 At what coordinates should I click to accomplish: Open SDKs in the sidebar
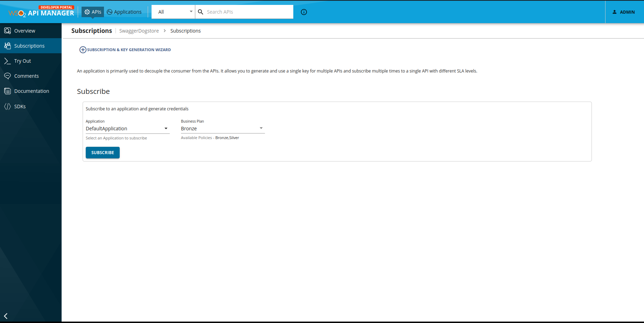pyautogui.click(x=31, y=106)
